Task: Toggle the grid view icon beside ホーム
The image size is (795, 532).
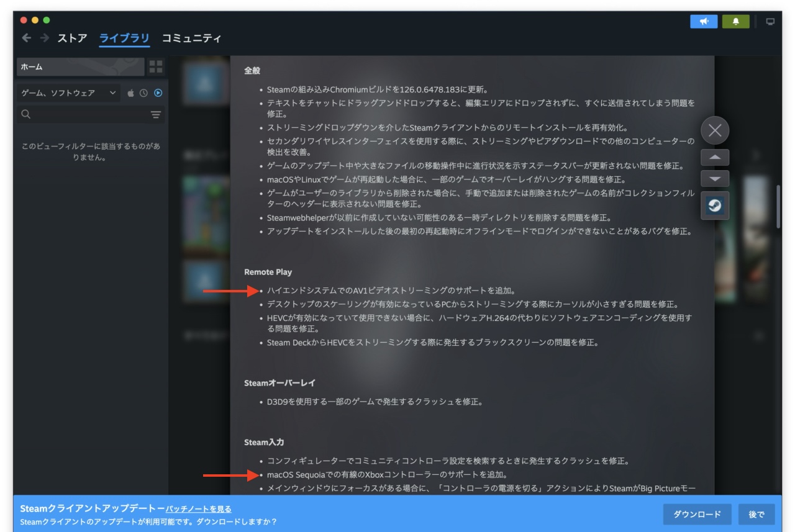Action: (156, 66)
